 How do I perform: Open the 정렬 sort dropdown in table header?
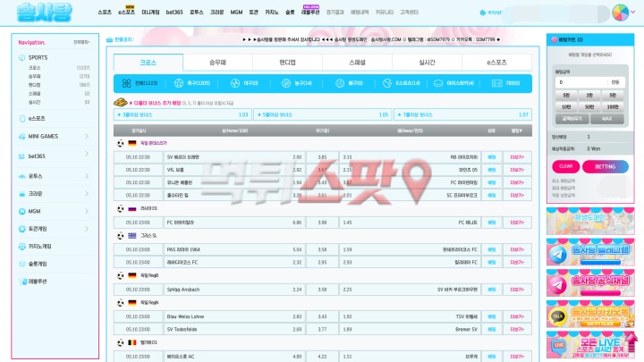(x=517, y=130)
